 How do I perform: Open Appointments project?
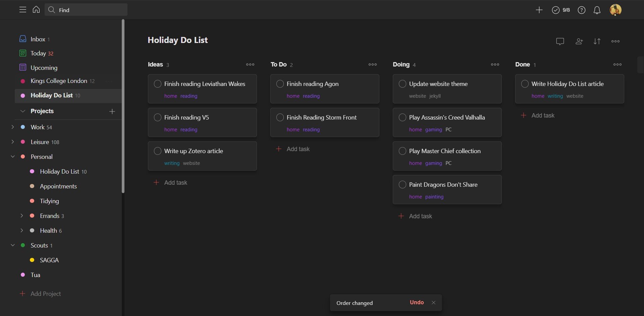[58, 186]
